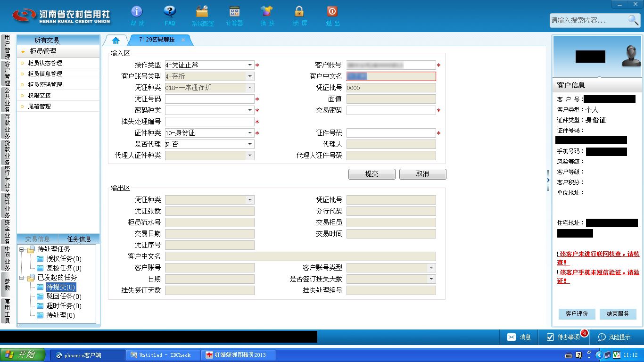Open 待办事项 to-do list
The width and height of the screenshot is (644, 362).
coord(563,337)
